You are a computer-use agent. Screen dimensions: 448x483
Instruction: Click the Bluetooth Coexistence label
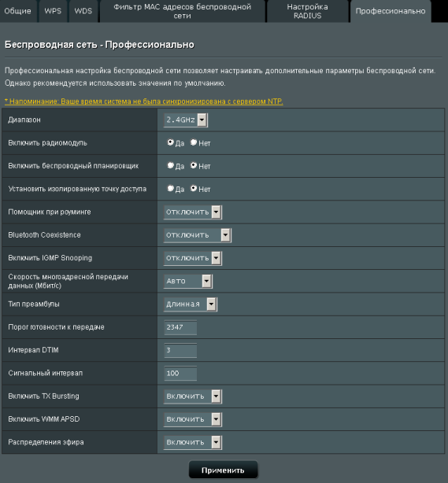(44, 235)
